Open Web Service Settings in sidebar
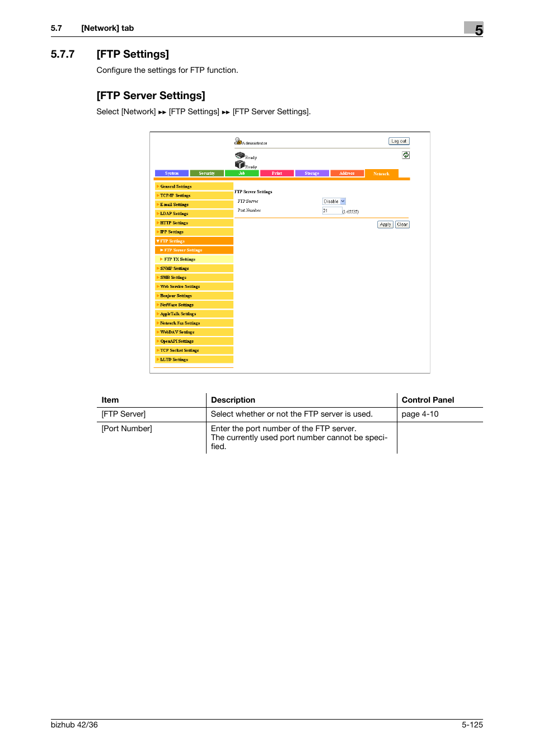The height and width of the screenshot is (756, 534). click(194, 286)
